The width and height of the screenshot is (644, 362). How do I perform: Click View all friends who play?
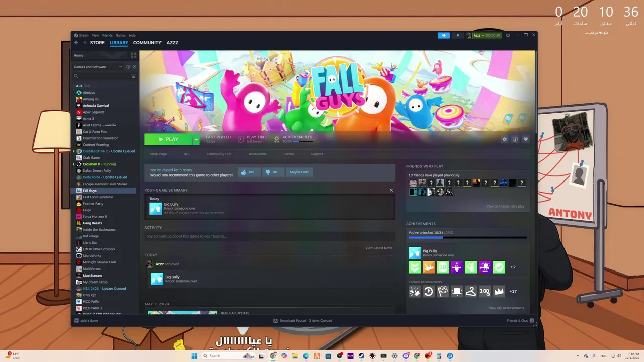tap(505, 206)
